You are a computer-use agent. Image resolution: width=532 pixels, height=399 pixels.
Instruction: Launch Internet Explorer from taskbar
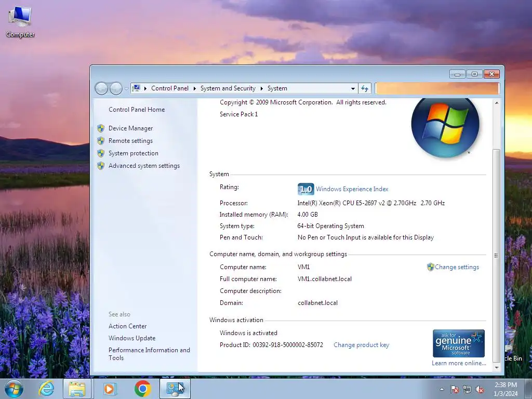point(46,389)
